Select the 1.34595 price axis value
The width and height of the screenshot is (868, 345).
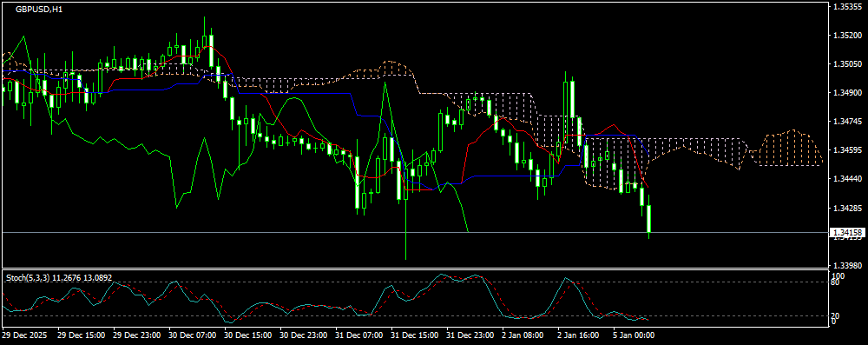click(x=847, y=150)
